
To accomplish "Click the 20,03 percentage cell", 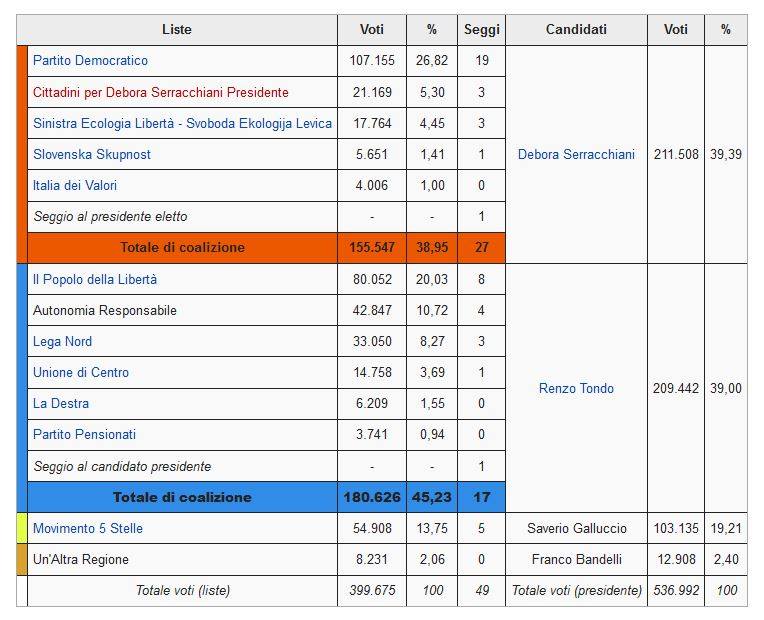I will [432, 279].
